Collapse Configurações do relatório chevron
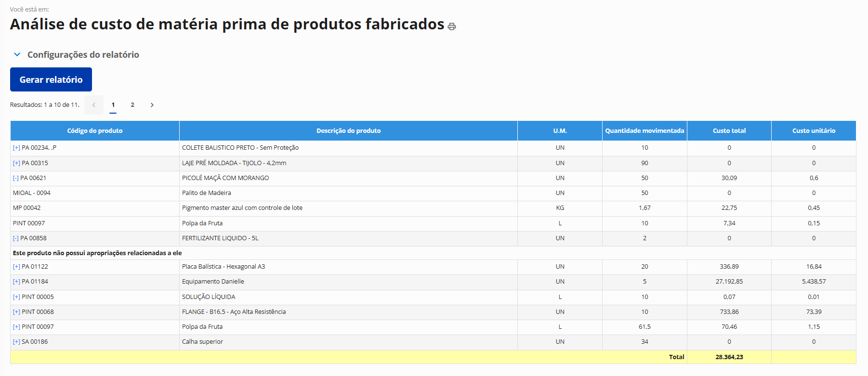 click(17, 54)
